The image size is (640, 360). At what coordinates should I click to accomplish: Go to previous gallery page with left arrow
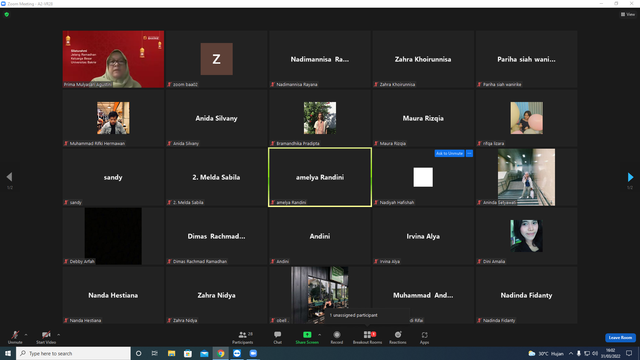(x=9, y=177)
